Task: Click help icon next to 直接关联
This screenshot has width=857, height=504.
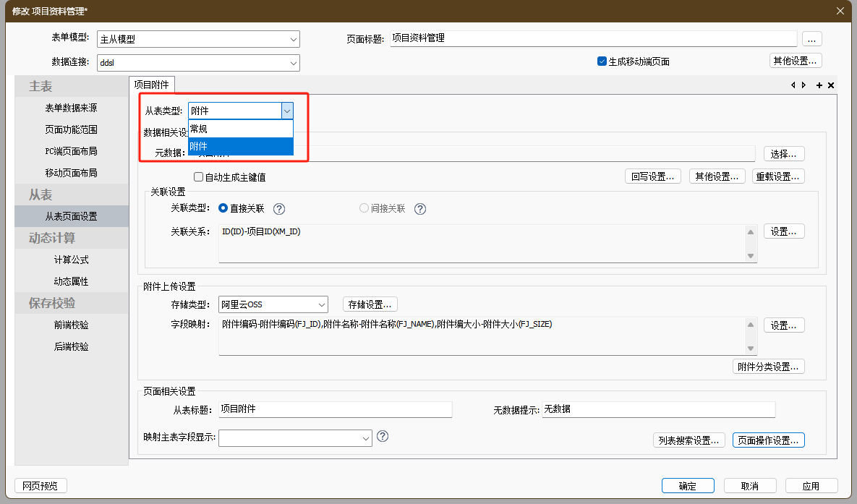Action: (x=279, y=209)
